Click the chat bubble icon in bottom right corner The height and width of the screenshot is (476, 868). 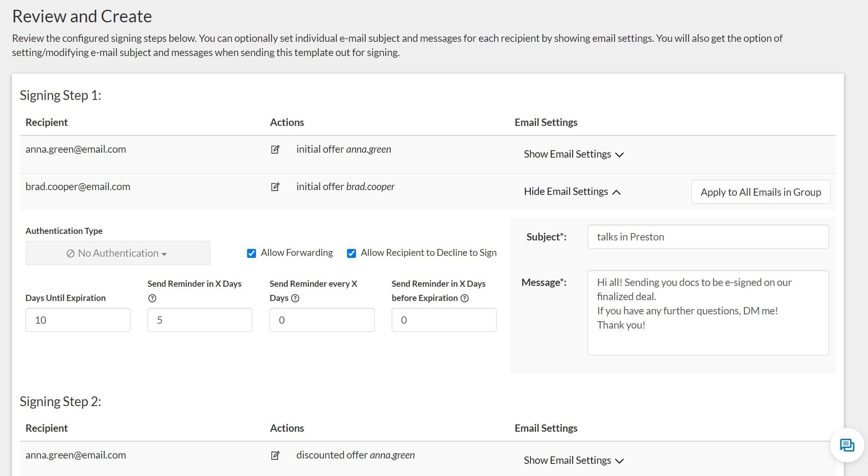847,446
